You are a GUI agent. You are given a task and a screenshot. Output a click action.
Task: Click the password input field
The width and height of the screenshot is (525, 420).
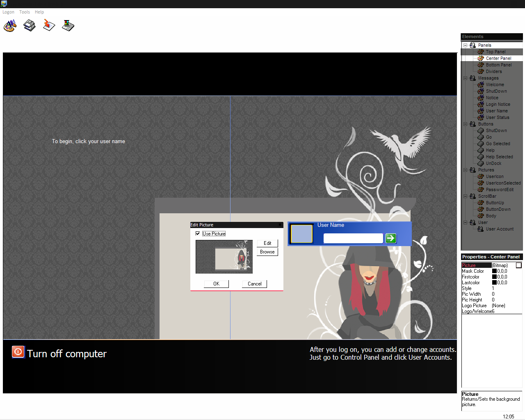click(x=353, y=238)
